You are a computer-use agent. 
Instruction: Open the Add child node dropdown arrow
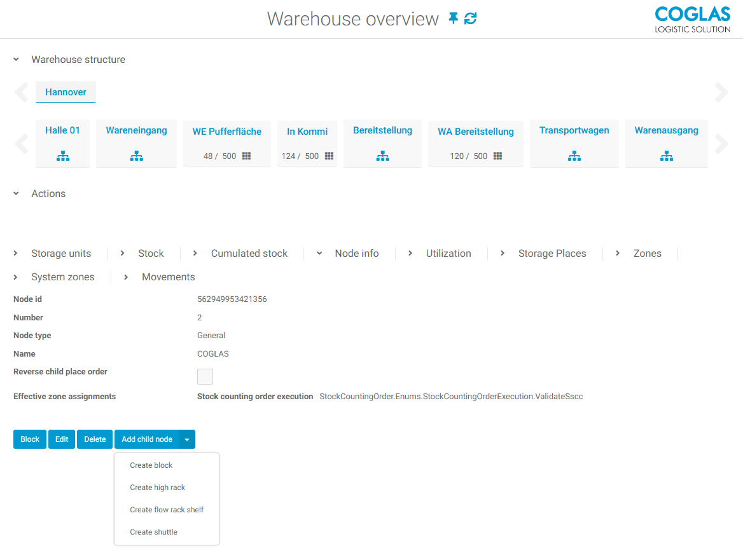coord(187,439)
